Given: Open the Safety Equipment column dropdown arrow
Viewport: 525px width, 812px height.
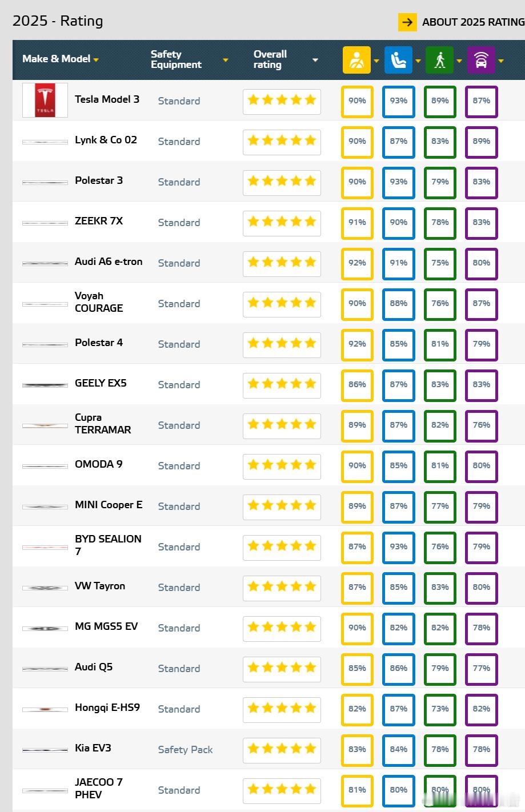Looking at the screenshot, I should click(226, 60).
